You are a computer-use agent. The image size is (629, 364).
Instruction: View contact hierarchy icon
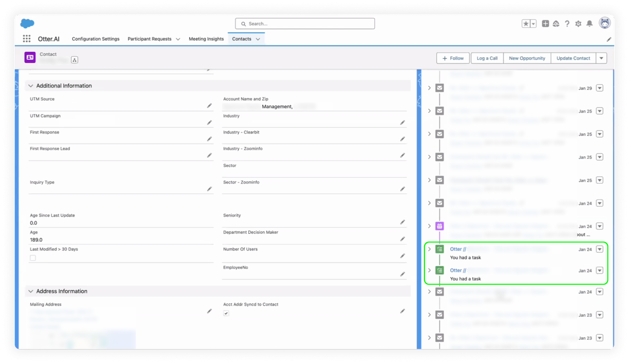(75, 60)
